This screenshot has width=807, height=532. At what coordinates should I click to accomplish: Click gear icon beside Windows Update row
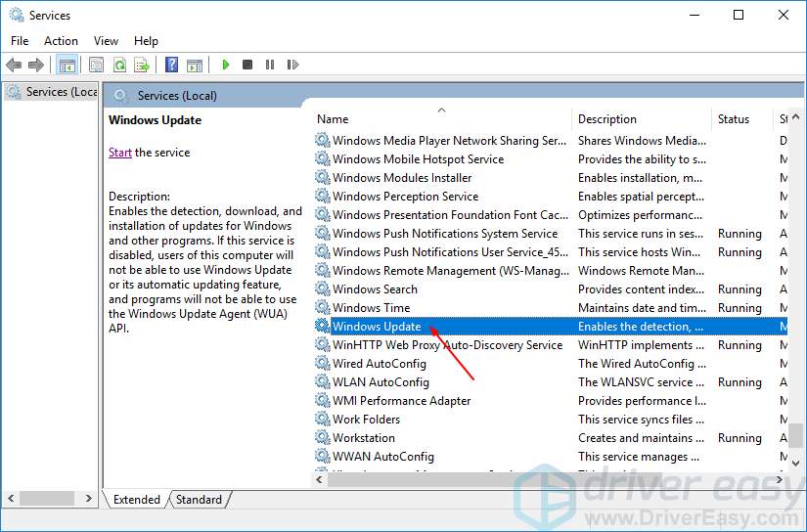pos(322,326)
